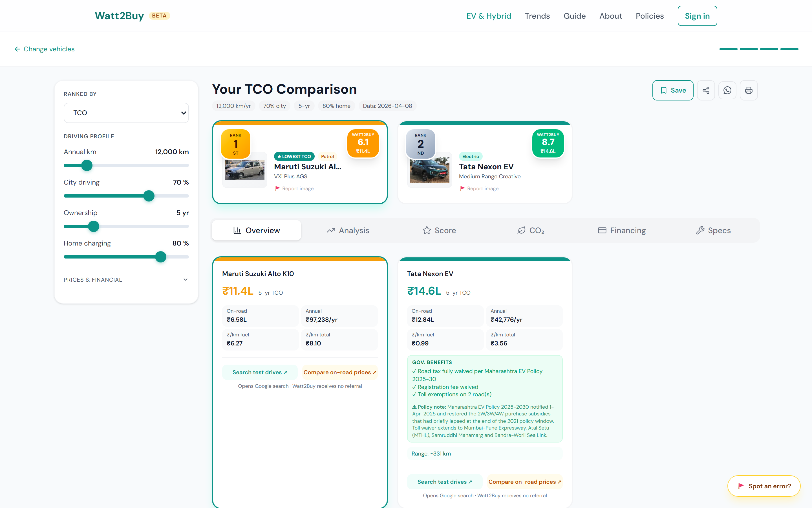
Task: Adjust the Annual km slider handle
Action: 87,165
